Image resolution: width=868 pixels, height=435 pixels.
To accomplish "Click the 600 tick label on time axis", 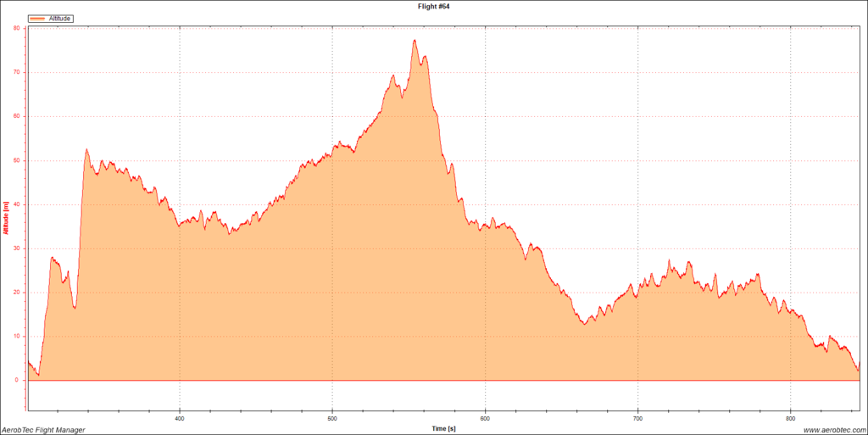I will pos(485,418).
